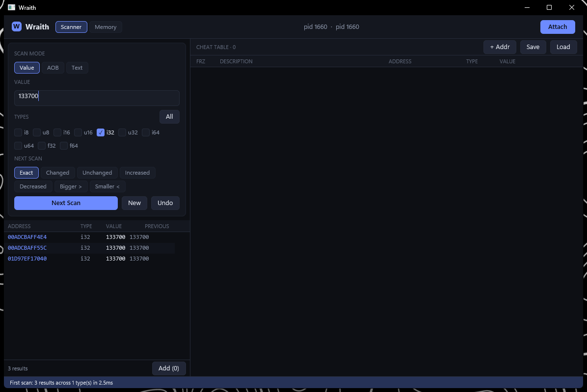Select result address 00ADCBAFF55C
The image size is (587, 392).
coord(27,248)
